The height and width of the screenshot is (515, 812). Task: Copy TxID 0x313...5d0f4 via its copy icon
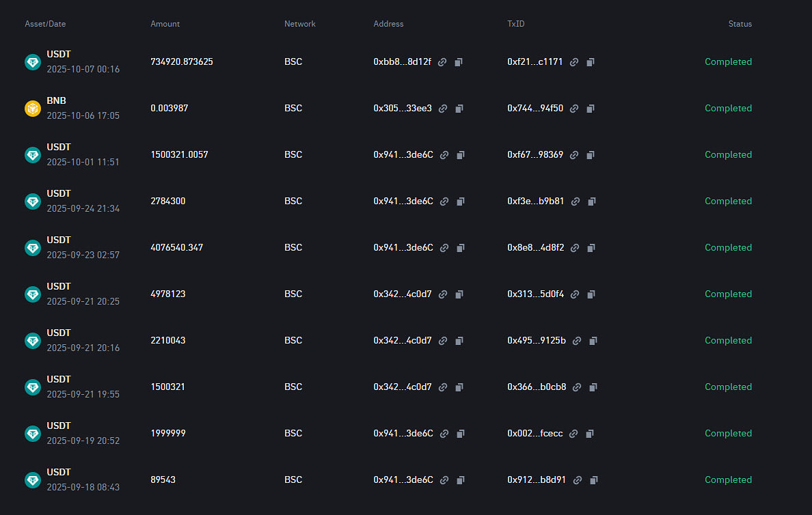coord(591,294)
